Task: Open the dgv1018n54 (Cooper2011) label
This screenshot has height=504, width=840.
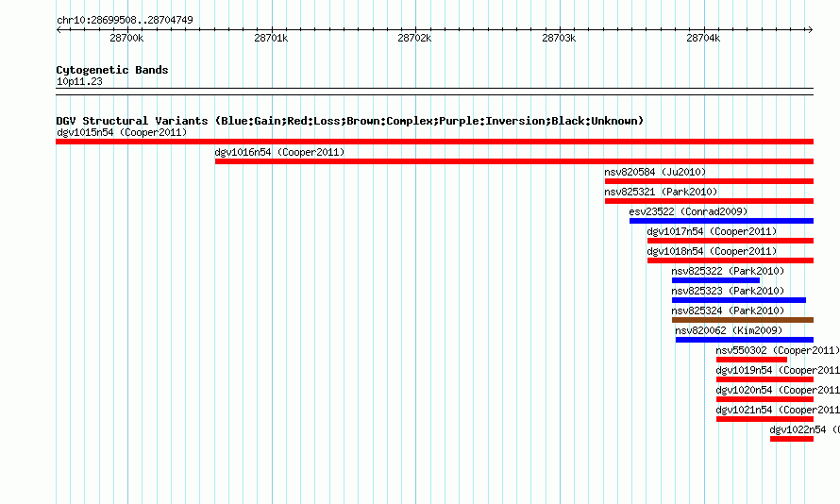Action: coord(712,251)
